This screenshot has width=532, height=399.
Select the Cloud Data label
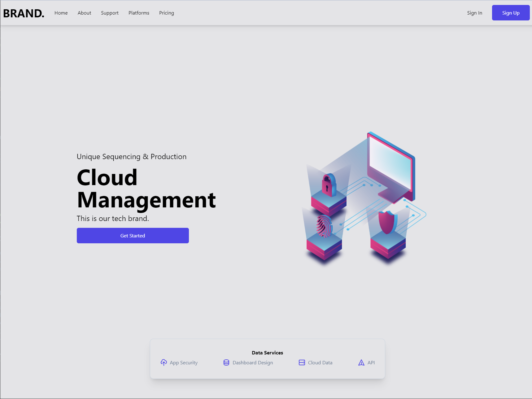tap(320, 362)
